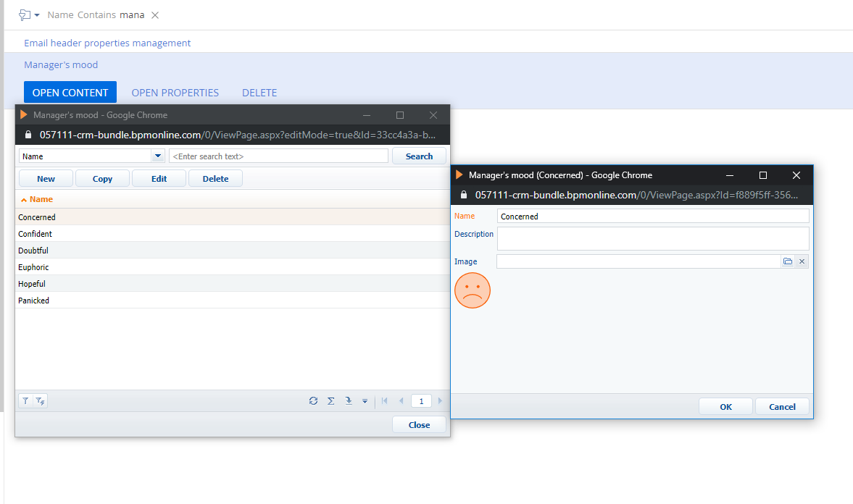853x504 pixels.
Task: Go to the next page arrow
Action: [440, 400]
